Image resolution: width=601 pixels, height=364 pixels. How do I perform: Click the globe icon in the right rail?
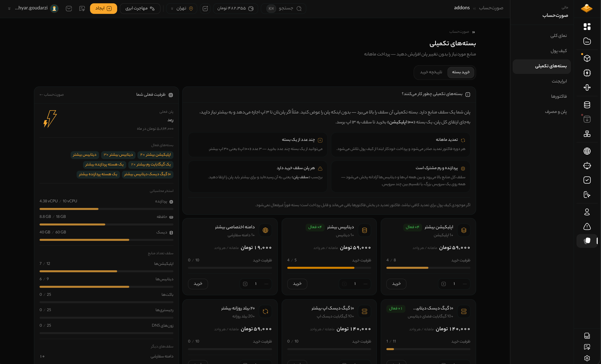coord(587,151)
